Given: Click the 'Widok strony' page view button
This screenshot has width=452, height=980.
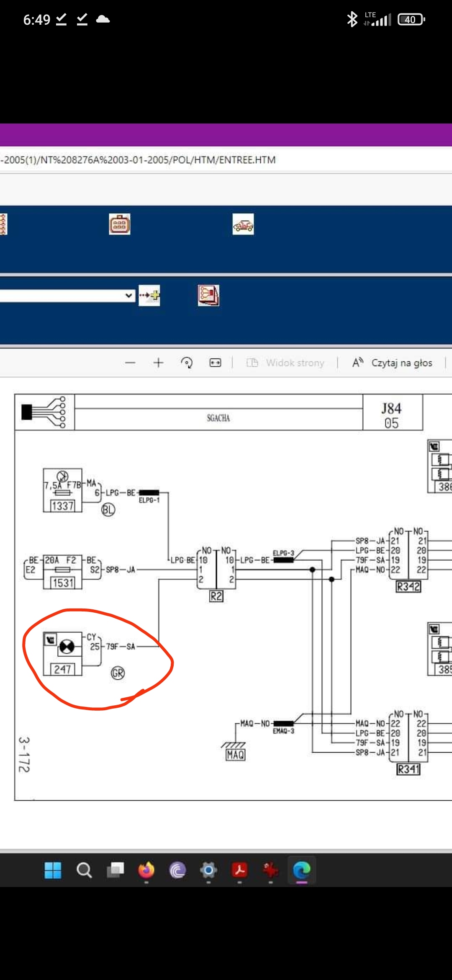Looking at the screenshot, I should pyautogui.click(x=285, y=363).
